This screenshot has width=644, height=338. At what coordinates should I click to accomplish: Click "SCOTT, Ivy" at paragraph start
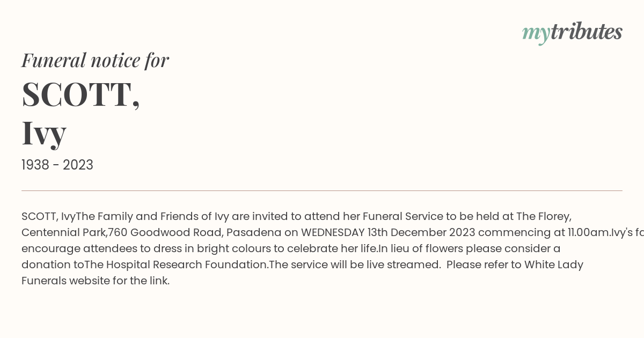[48, 217]
